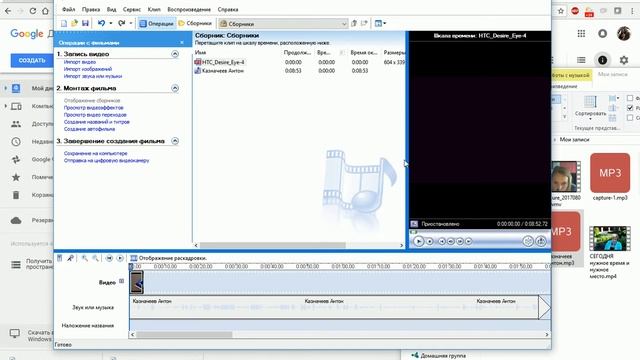Click Отправка на цифровую видеокамеру link
This screenshot has height=360, width=640.
click(107, 160)
